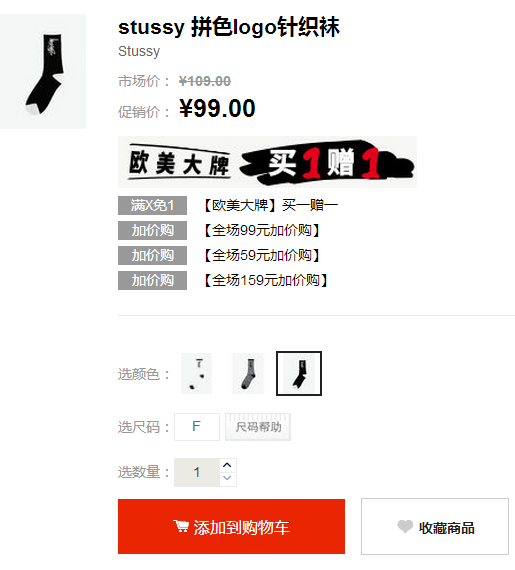Click the shopping cart icon on red button
Image resolution: width=515 pixels, height=570 pixels.
(x=181, y=526)
